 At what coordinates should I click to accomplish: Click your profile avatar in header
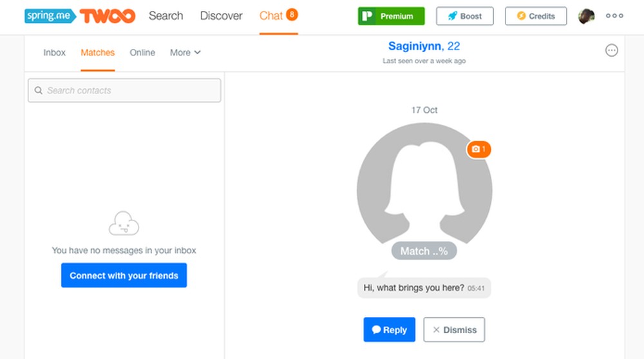pos(586,16)
